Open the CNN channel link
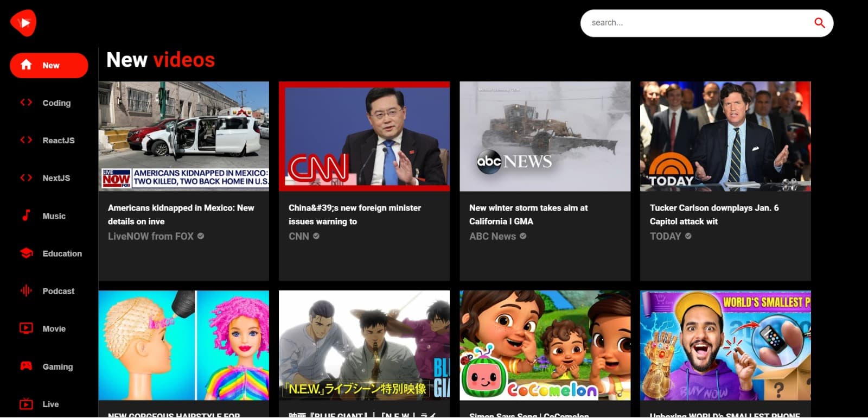Image resolution: width=868 pixels, height=418 pixels. [299, 236]
